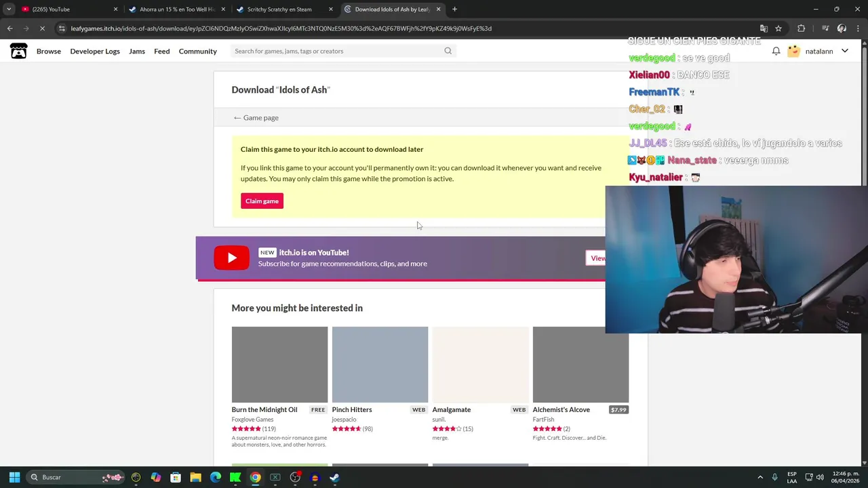Open the itch.io home logo

[x=18, y=51]
